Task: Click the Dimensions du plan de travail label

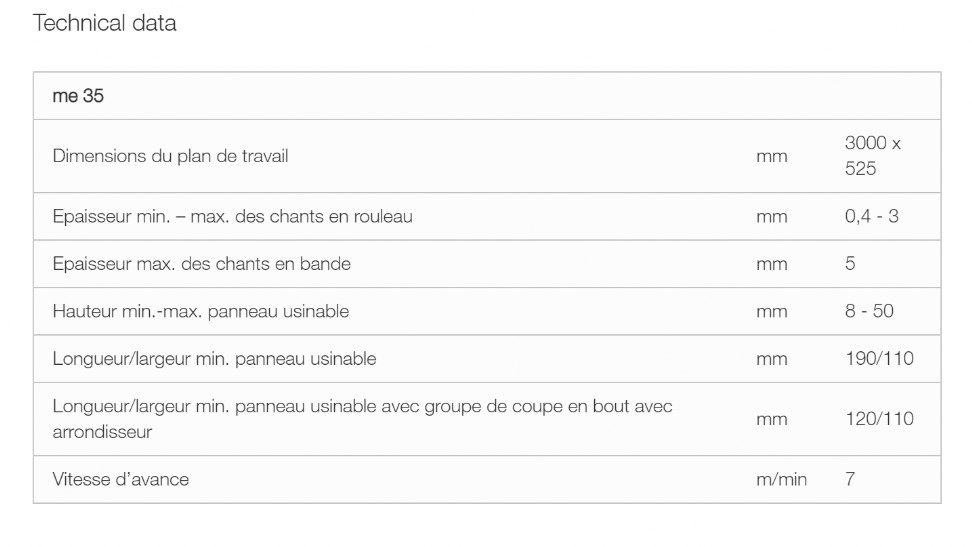Action: (x=170, y=156)
